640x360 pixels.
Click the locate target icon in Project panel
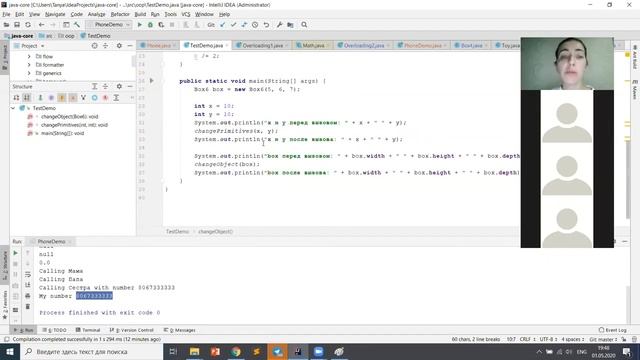[95, 46]
